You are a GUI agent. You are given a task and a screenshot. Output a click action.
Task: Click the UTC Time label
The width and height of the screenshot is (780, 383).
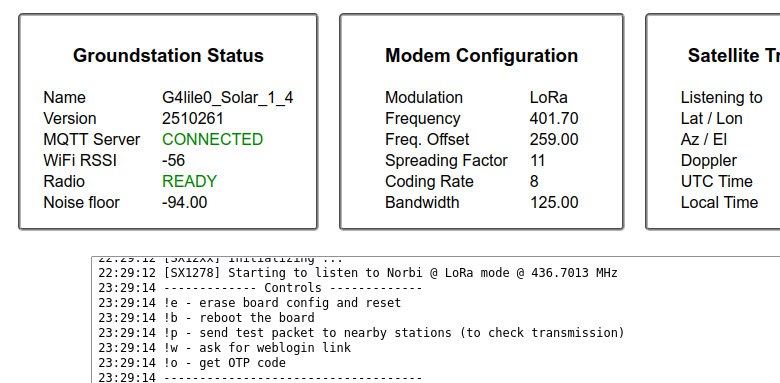tap(716, 181)
